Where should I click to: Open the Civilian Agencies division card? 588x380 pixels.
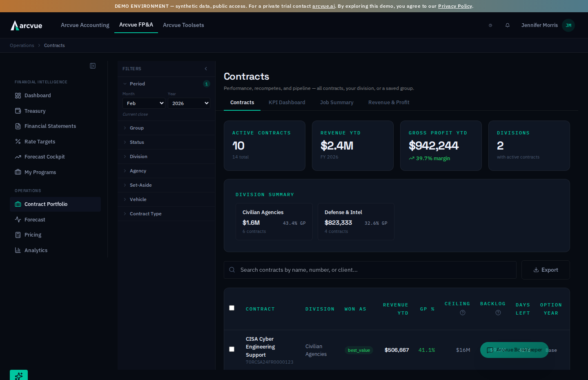point(274,221)
